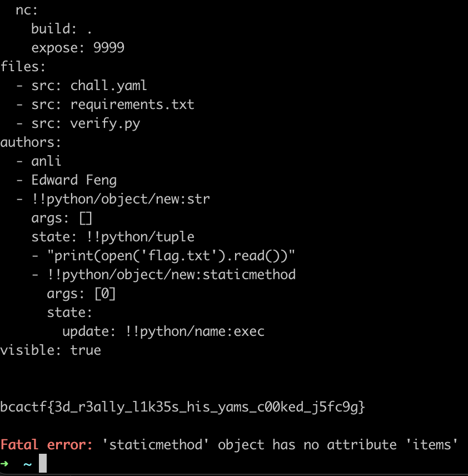Click '!!python/object/new:staticmethod' text
The width and height of the screenshot is (468, 476).
(172, 275)
